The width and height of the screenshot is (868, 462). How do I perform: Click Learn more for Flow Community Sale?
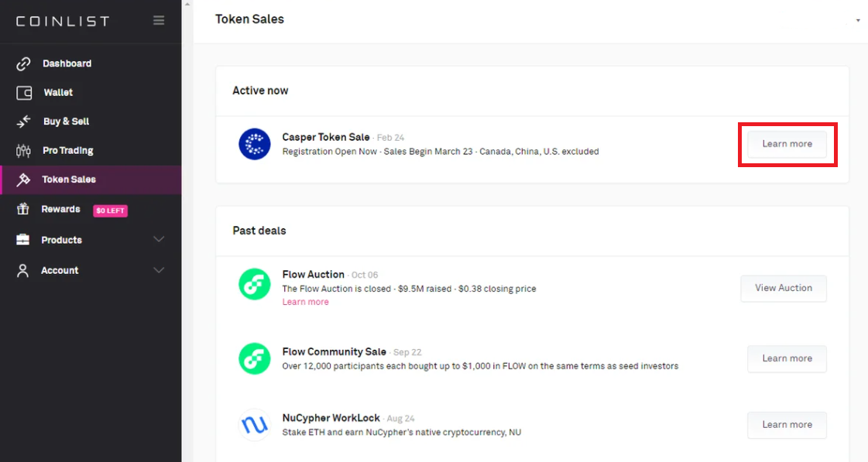tap(787, 358)
